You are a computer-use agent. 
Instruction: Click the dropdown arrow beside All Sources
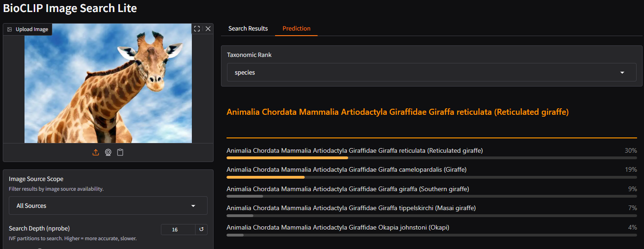[193, 206]
